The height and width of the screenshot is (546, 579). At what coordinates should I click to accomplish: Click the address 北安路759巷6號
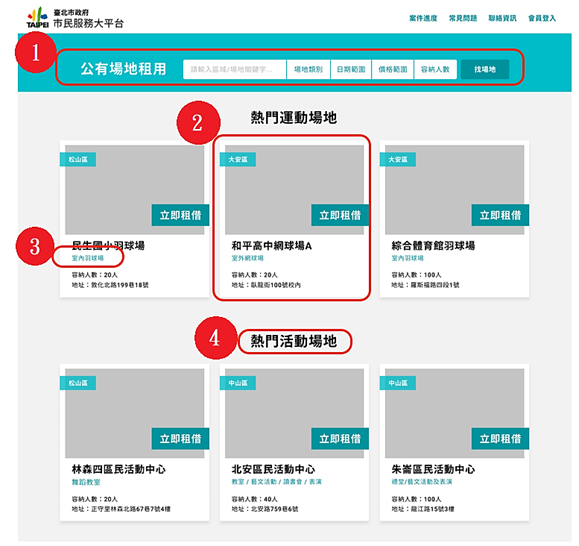click(x=274, y=509)
